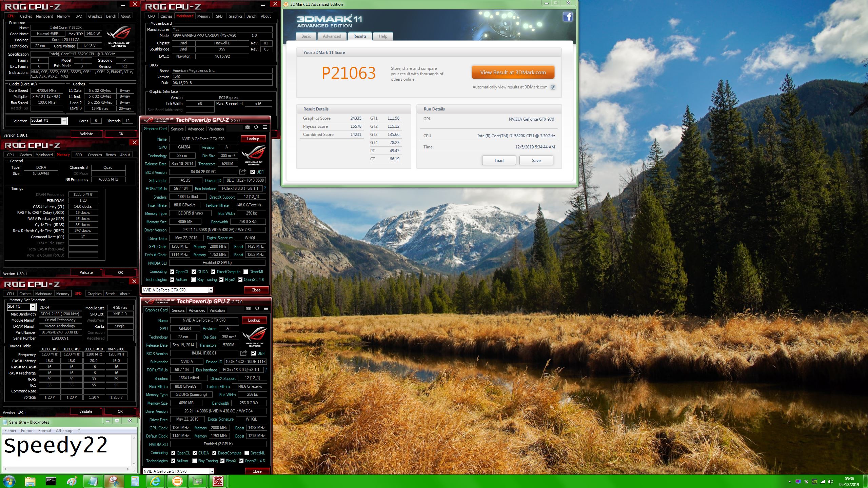The height and width of the screenshot is (488, 868).
Task: Click volume speaker tray icon
Action: pos(830,482)
